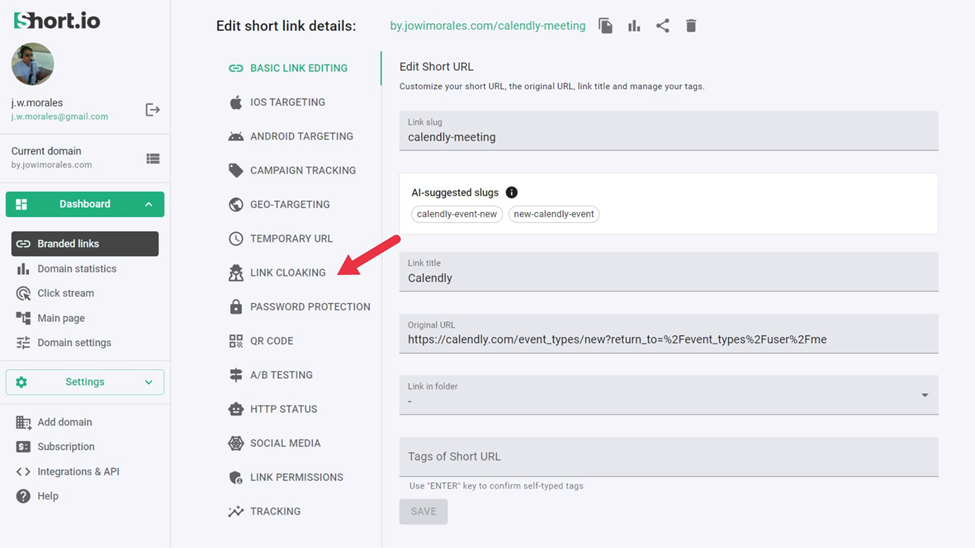Click the info icon next to AI-suggested slugs
The width and height of the screenshot is (975, 548).
pyautogui.click(x=511, y=192)
